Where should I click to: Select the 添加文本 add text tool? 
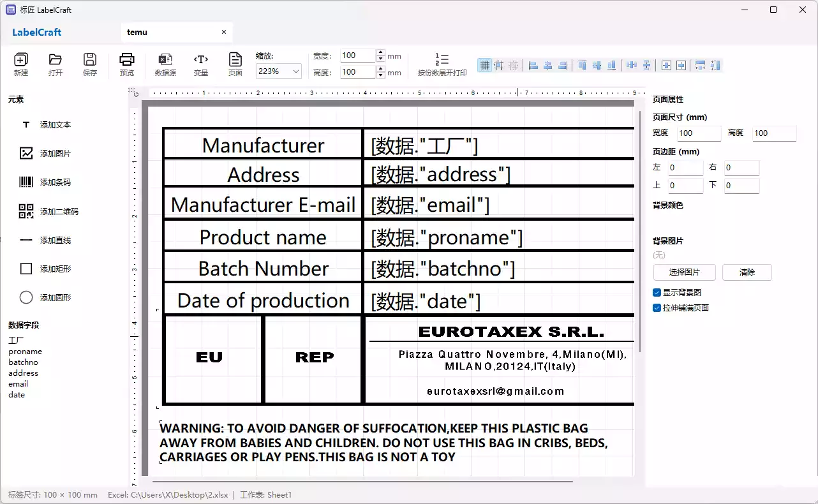point(46,125)
